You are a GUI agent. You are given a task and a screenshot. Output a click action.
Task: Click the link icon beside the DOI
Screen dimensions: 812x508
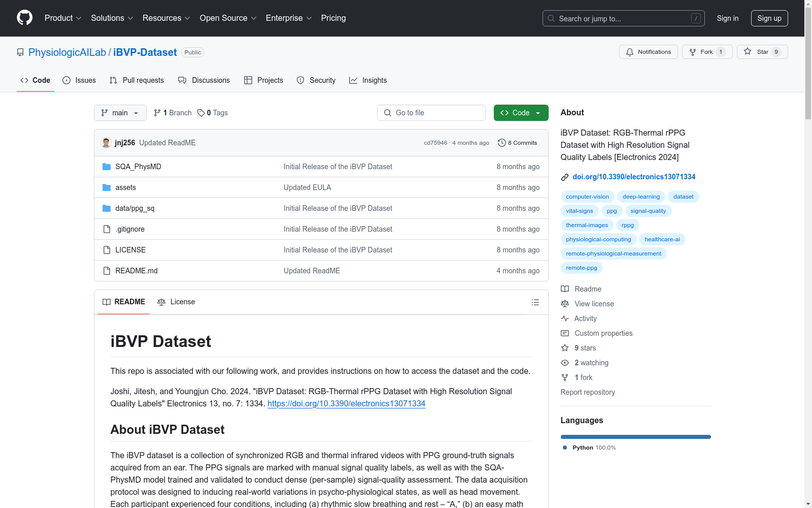[x=565, y=177]
